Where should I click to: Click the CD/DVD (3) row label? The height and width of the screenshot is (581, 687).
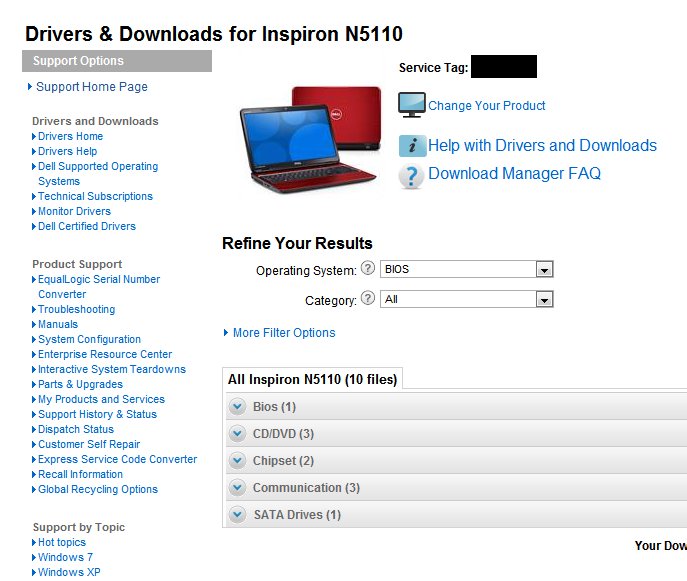coord(283,434)
